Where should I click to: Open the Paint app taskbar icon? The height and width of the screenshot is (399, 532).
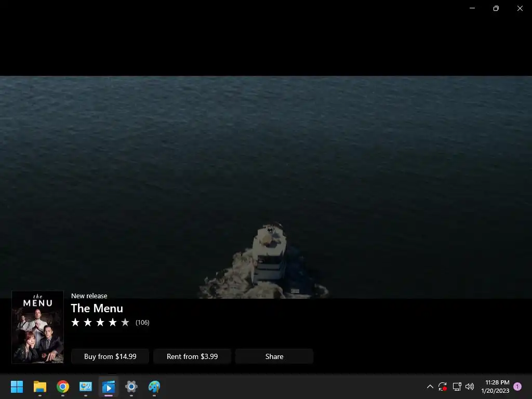154,387
